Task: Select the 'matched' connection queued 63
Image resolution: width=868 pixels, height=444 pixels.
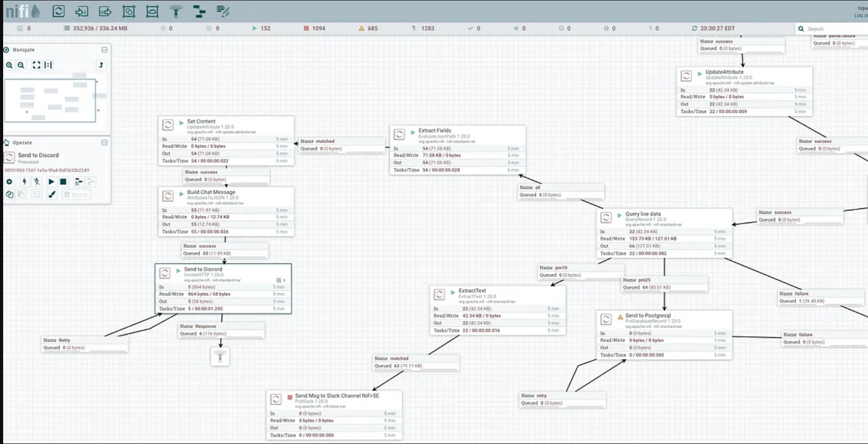Action: 416,362
